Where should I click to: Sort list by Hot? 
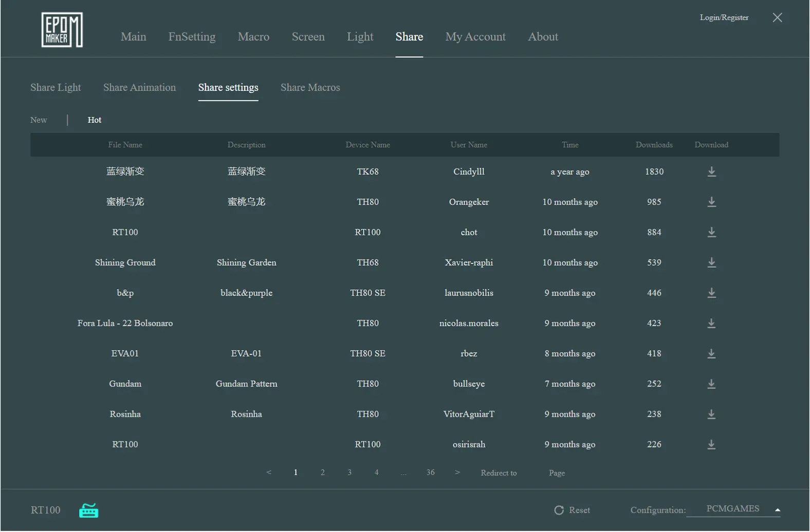pos(95,120)
